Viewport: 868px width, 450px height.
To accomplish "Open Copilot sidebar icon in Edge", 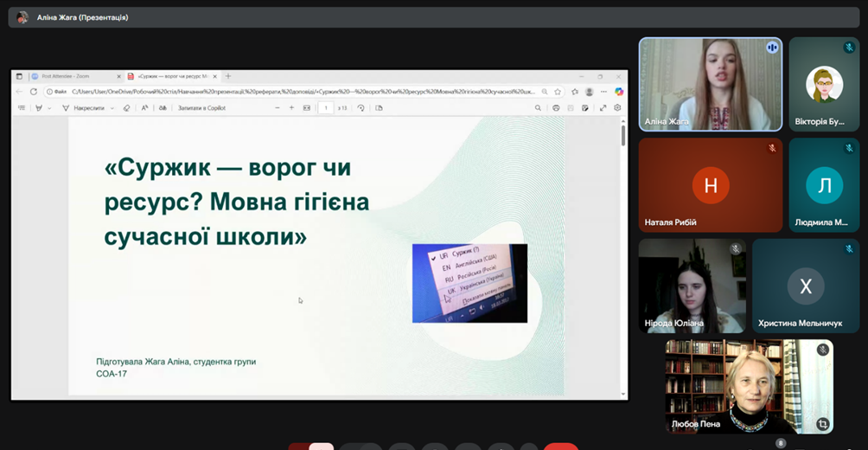I will coord(619,92).
